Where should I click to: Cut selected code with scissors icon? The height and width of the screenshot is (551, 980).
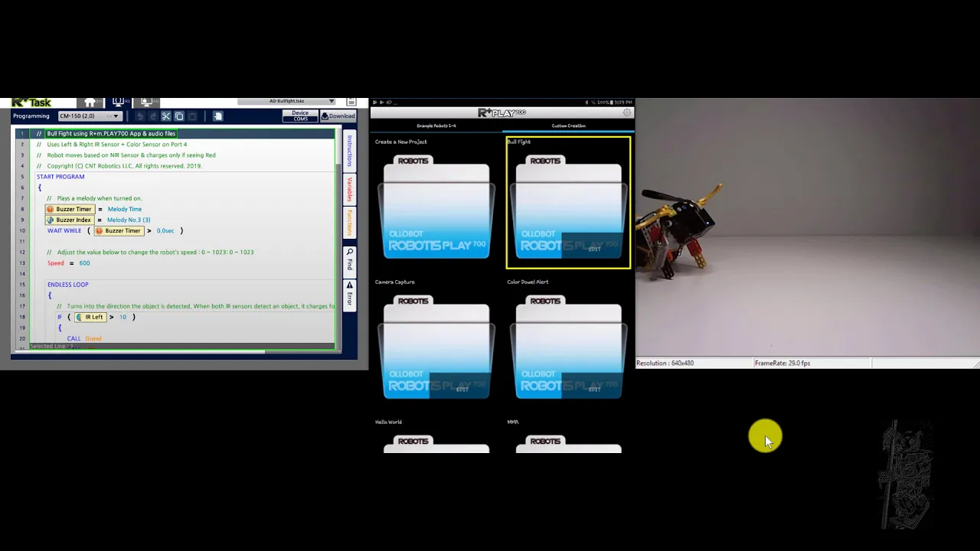click(x=165, y=116)
